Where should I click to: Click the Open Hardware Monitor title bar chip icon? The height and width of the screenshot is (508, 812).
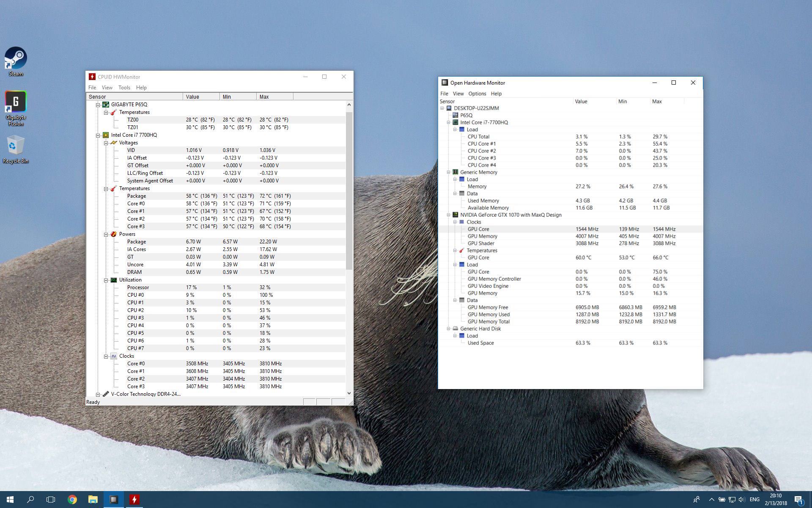444,83
